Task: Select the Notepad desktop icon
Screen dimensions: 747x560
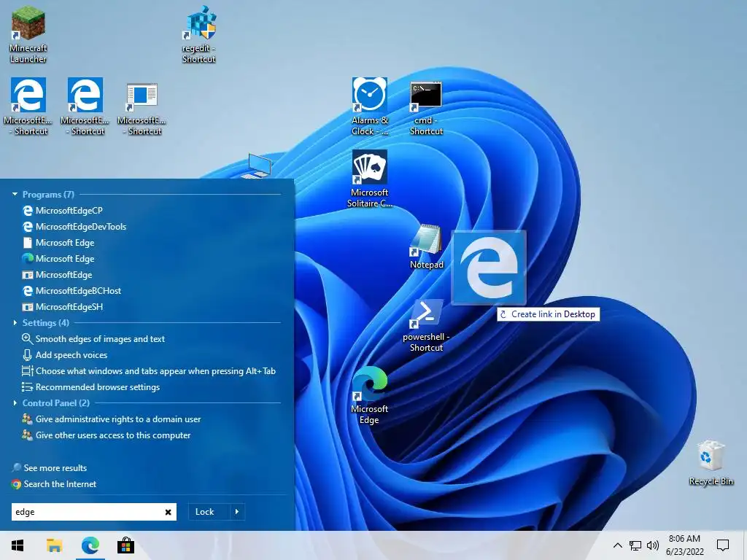Action: coord(426,246)
